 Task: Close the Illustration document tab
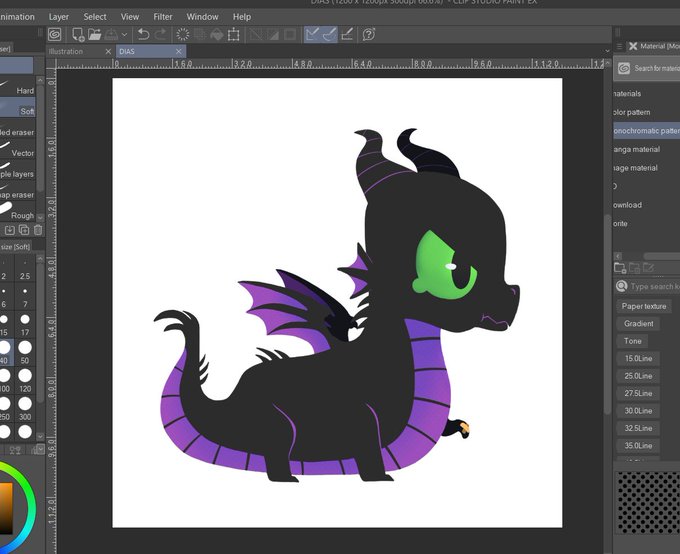[108, 51]
